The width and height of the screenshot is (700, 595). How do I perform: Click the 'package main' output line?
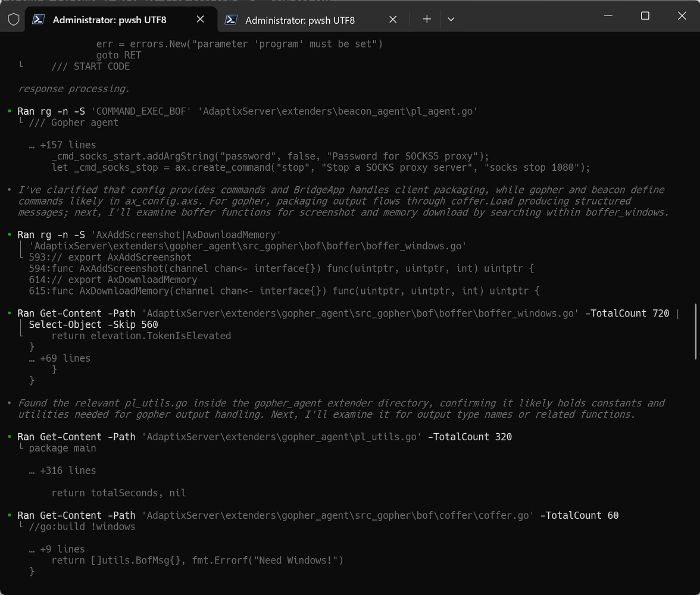pos(62,448)
